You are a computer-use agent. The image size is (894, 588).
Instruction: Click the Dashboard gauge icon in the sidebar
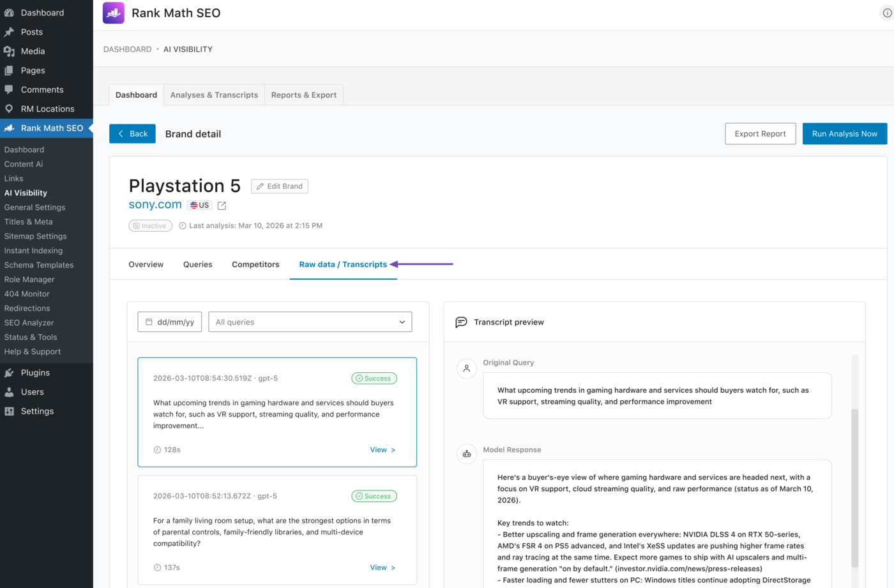click(9, 13)
